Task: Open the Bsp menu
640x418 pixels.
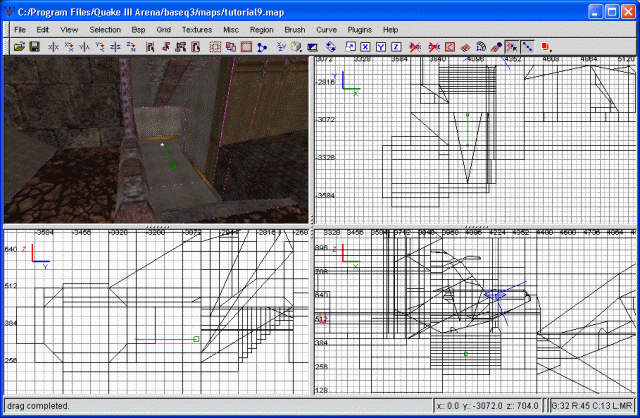Action: [x=138, y=30]
